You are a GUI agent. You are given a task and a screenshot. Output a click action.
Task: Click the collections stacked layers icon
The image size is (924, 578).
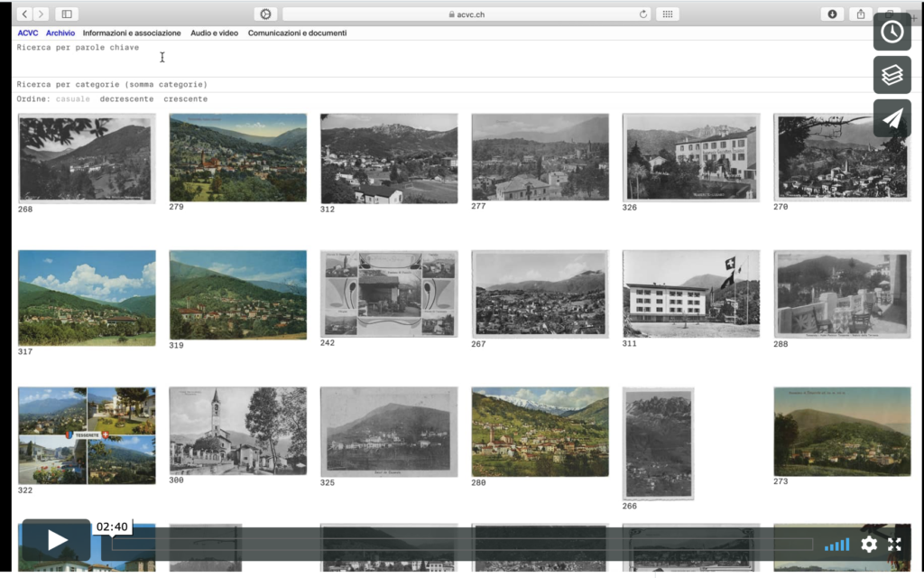[892, 75]
